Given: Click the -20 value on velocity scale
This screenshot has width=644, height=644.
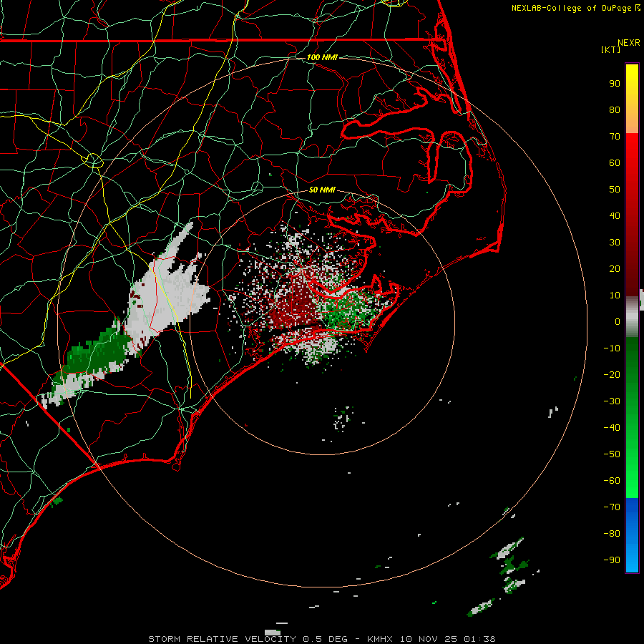Looking at the screenshot, I should coord(612,375).
